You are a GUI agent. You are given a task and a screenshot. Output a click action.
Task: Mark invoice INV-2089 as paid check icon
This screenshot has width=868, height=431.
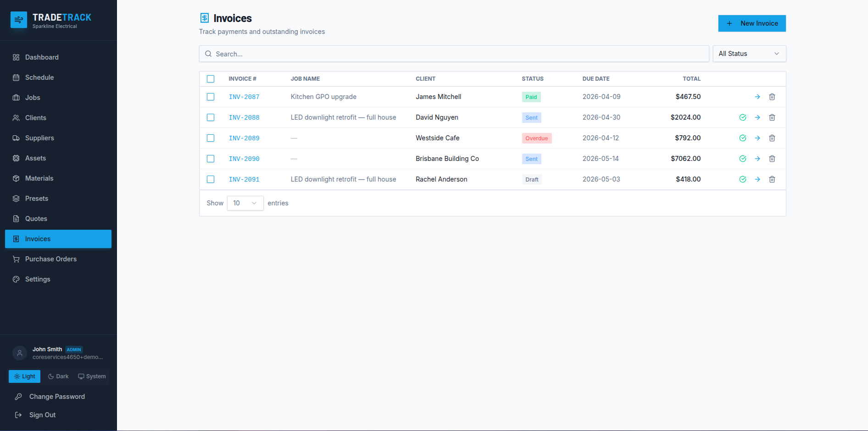point(743,138)
